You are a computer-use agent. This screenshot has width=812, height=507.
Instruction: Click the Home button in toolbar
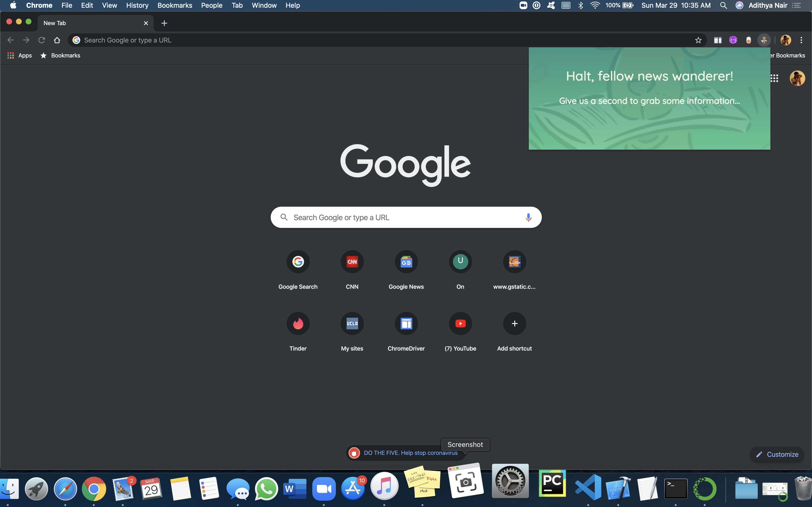click(x=57, y=40)
